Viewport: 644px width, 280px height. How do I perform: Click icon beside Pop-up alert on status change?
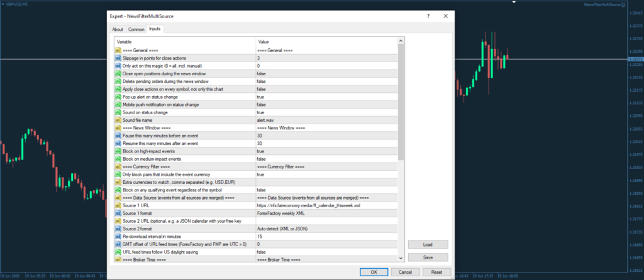(x=118, y=97)
